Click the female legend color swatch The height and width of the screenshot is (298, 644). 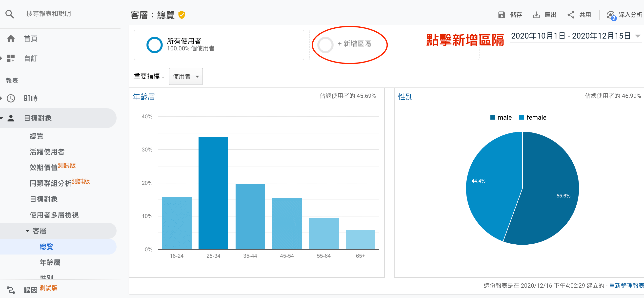click(x=522, y=117)
